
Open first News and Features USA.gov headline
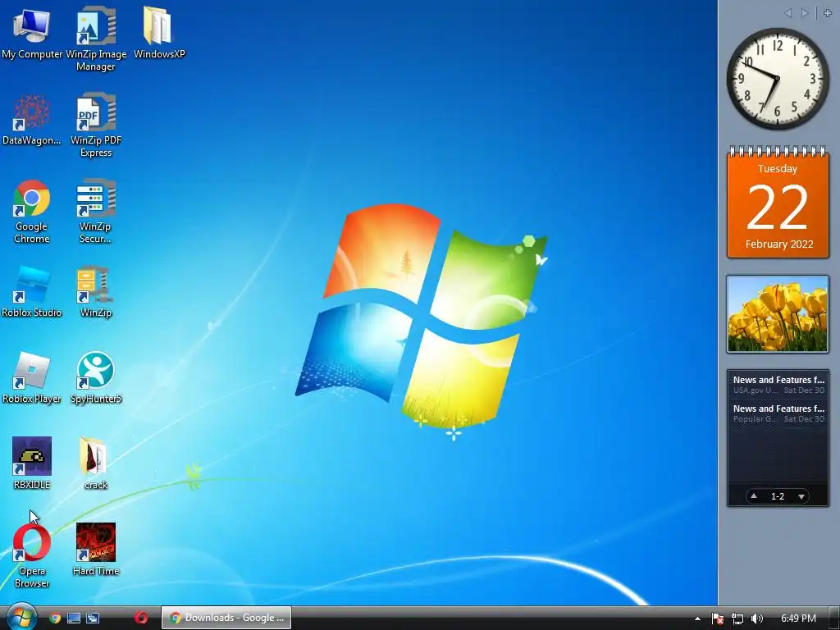pyautogui.click(x=778, y=385)
